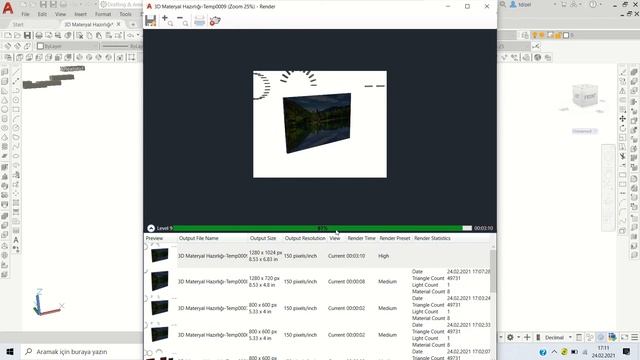Switch to 3D Materyal Hazırlığı drawing tab
640x360 pixels.
tap(88, 24)
